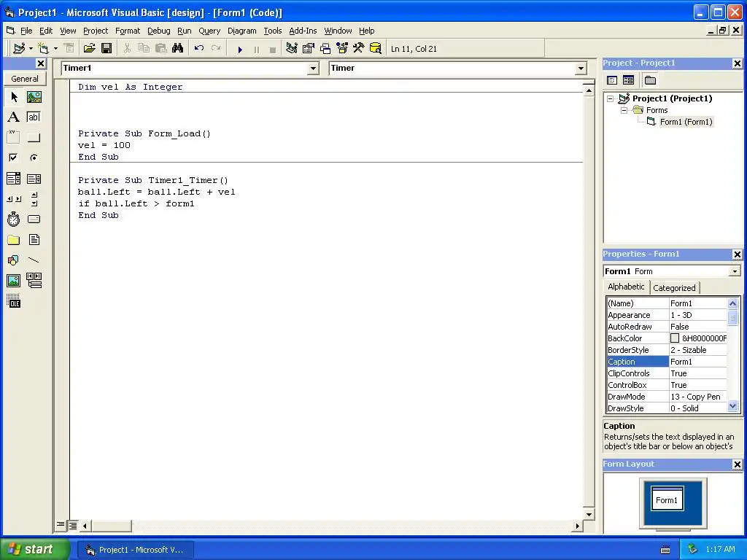Open Form Layout Window from toolbar
Image resolution: width=747 pixels, height=560 pixels.
(325, 49)
